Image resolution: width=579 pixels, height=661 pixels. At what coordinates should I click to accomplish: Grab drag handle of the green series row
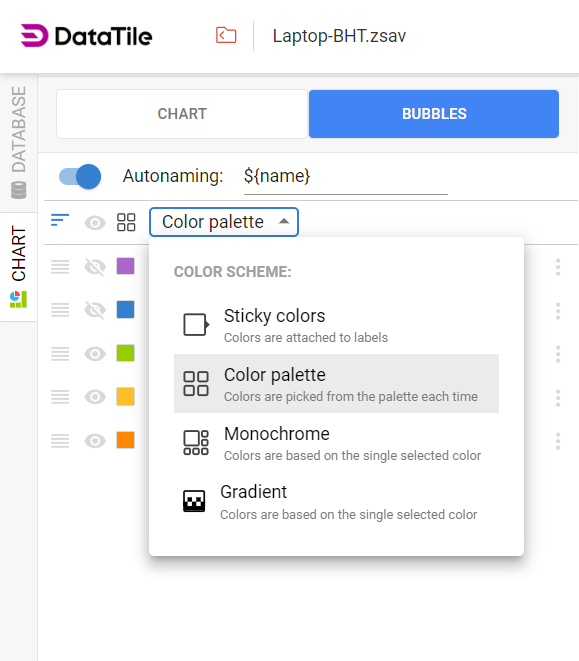click(60, 354)
